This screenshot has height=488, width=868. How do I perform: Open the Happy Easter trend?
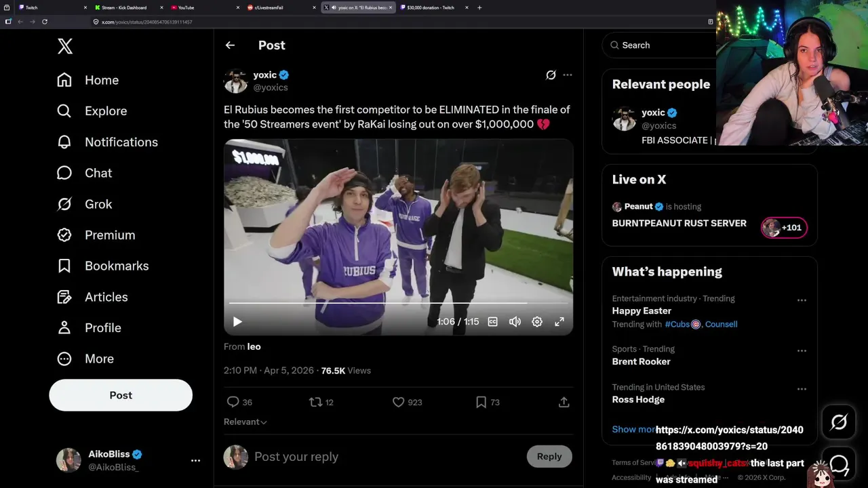point(642,311)
